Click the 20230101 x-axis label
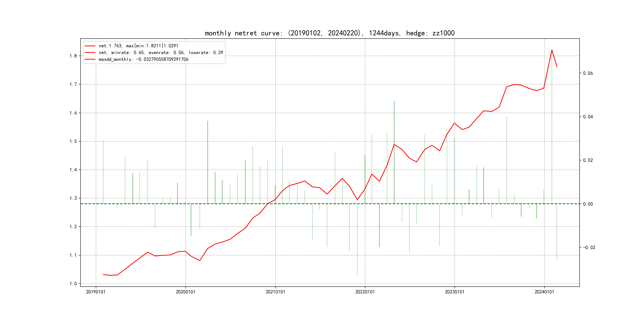This screenshot has width=644, height=322. [x=455, y=292]
